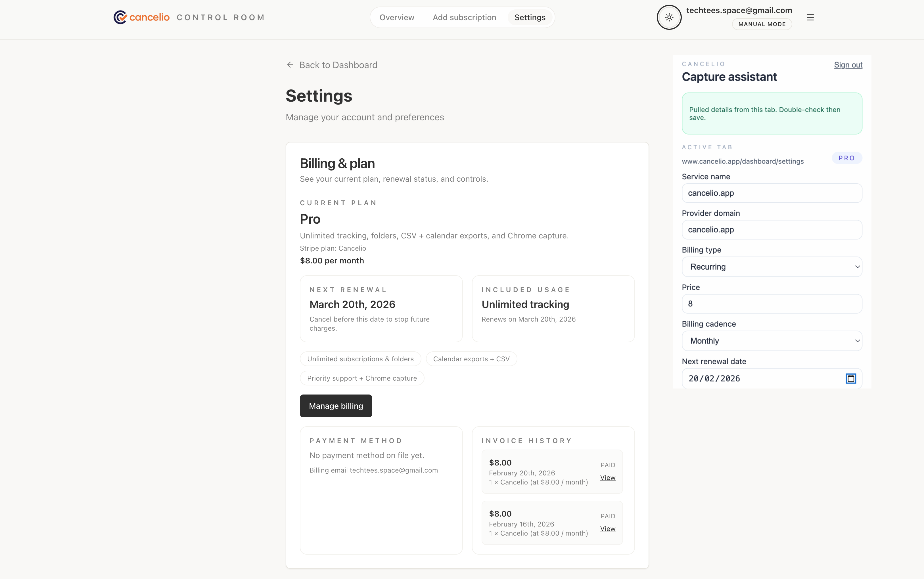This screenshot has height=579, width=924.
Task: Select Back to Dashboard link text
Action: click(x=338, y=65)
